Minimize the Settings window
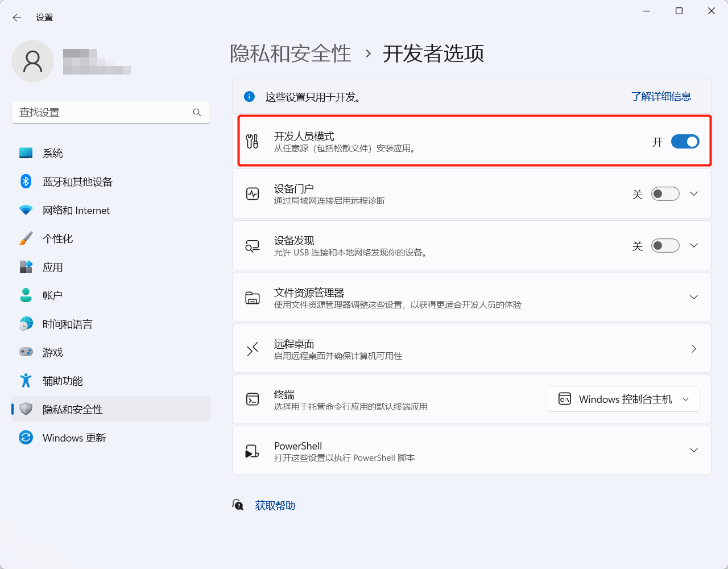Image resolution: width=728 pixels, height=569 pixels. 647,11
